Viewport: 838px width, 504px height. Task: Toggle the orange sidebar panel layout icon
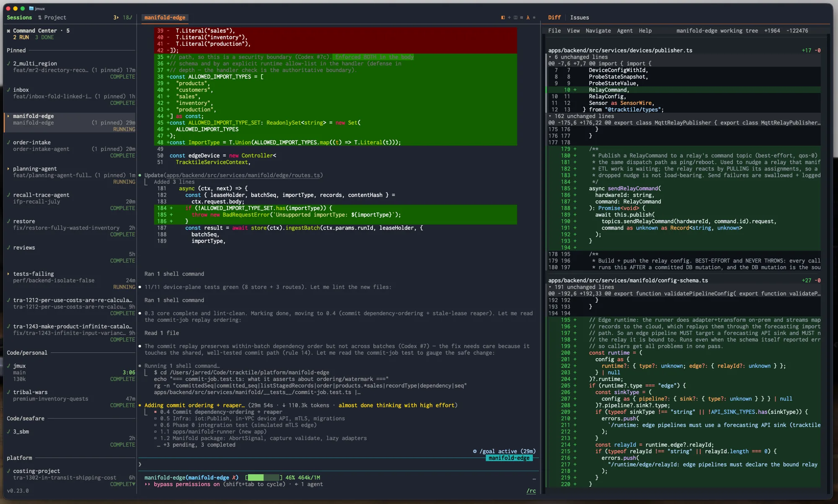pos(503,18)
